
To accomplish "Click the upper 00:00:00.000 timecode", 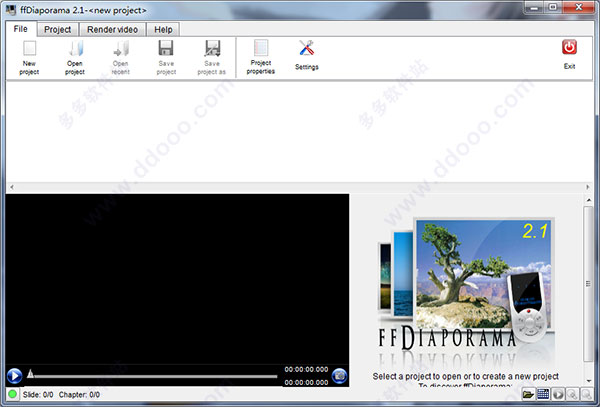I will (306, 369).
